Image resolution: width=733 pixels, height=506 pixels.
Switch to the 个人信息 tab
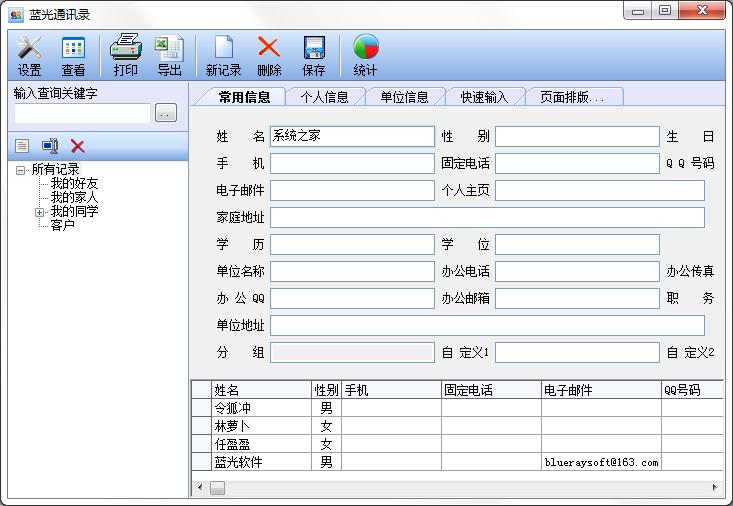[x=325, y=97]
